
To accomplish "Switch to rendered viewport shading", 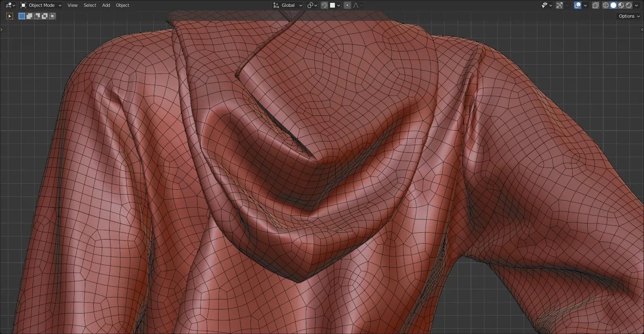I will click(x=629, y=5).
